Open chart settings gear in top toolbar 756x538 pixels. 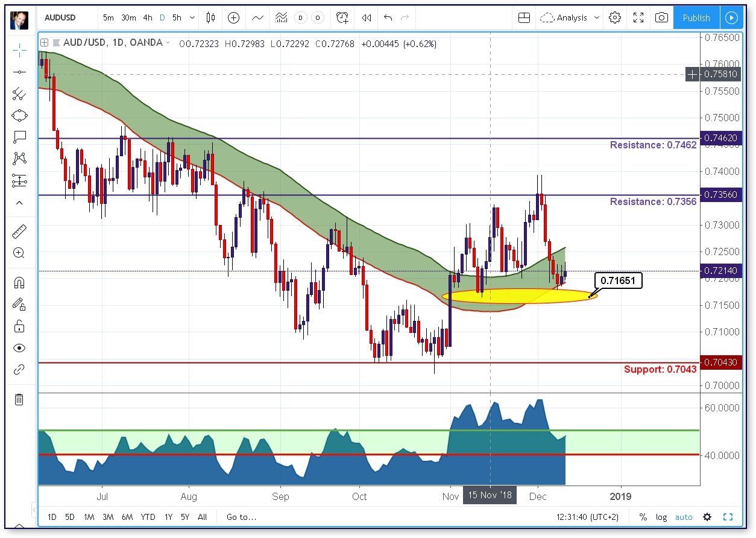[x=615, y=17]
